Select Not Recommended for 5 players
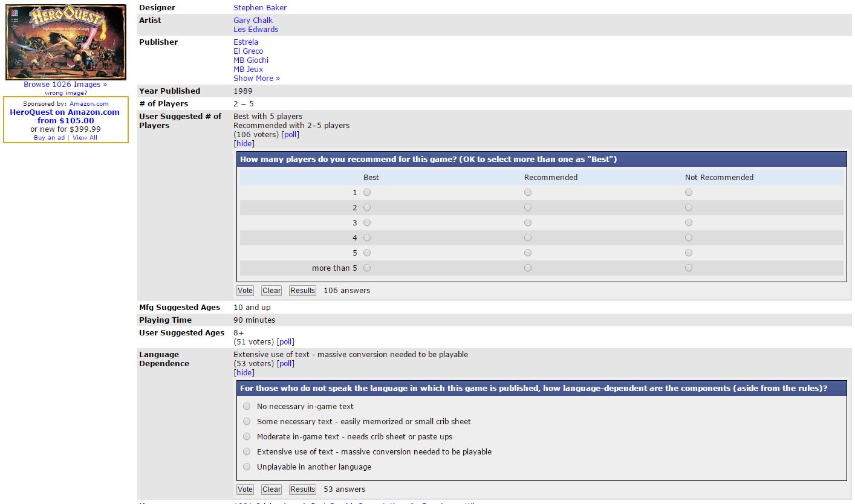Screen dimensions: 855x504 click(689, 253)
